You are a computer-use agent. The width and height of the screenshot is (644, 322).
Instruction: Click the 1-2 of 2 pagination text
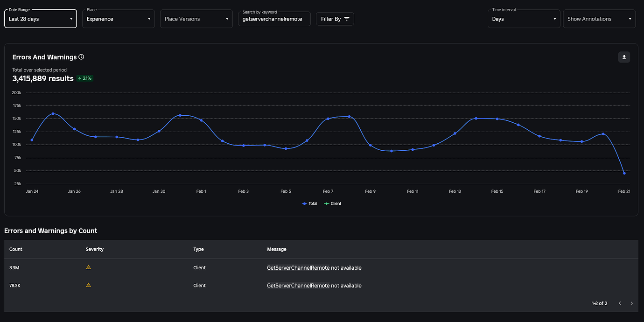599,303
